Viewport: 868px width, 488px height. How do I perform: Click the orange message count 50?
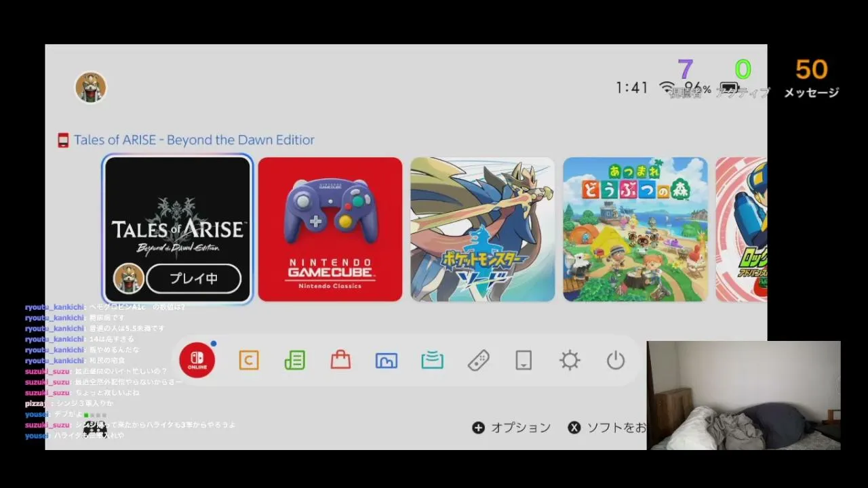pyautogui.click(x=812, y=69)
